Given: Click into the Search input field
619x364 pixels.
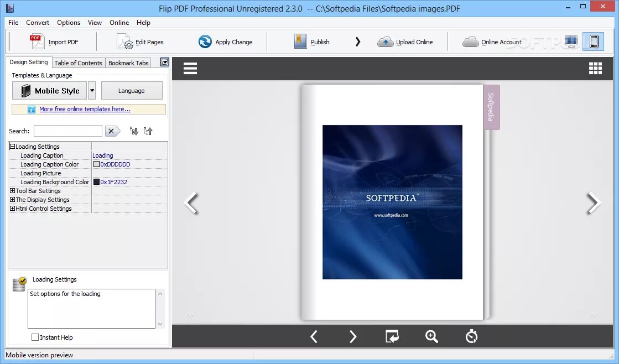Looking at the screenshot, I should 68,131.
